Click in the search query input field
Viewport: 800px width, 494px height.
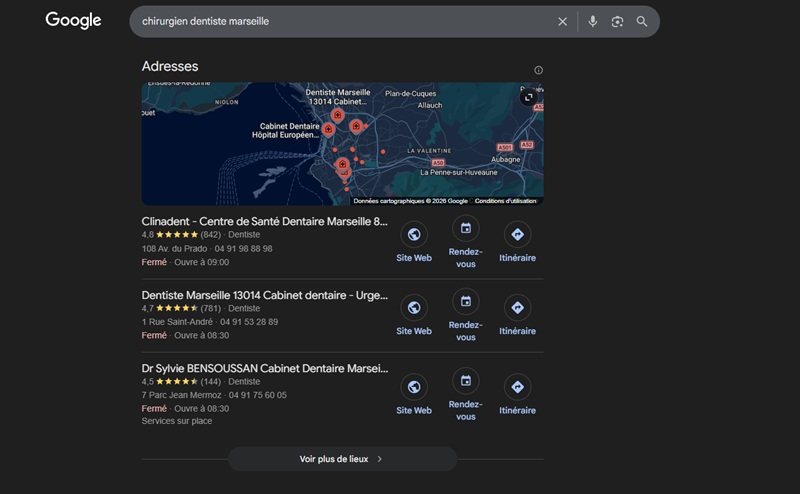tap(340, 21)
